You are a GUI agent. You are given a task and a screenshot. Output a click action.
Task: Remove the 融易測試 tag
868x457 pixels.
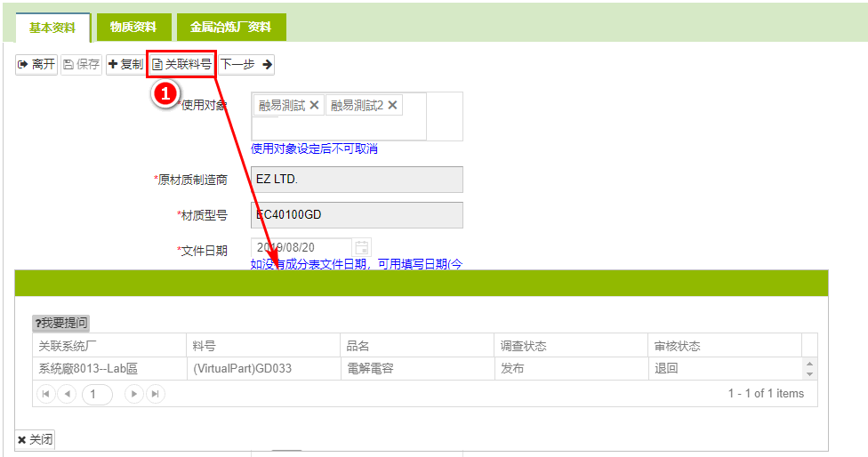(314, 105)
